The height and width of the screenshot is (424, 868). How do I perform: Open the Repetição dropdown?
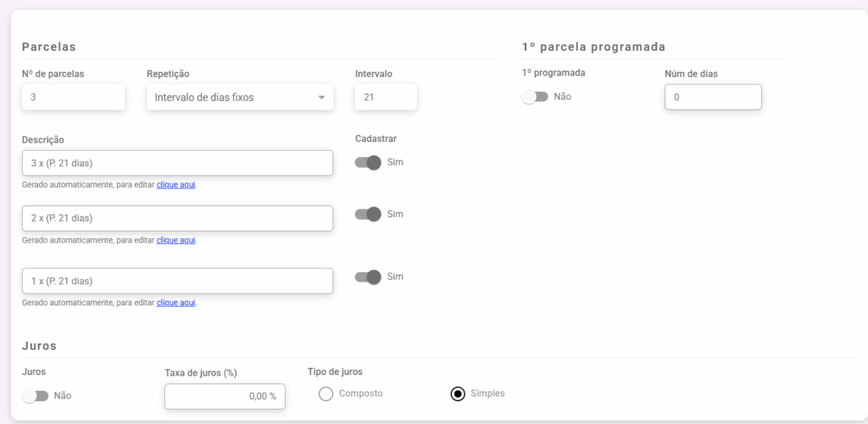[x=239, y=98]
